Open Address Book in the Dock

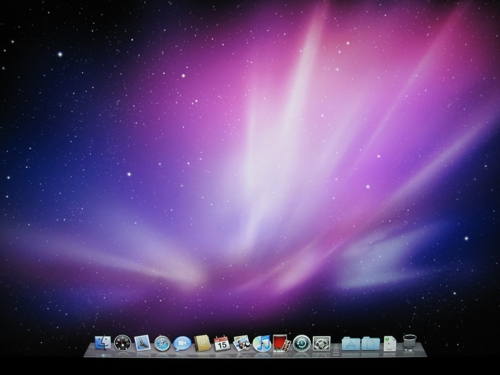click(202, 343)
